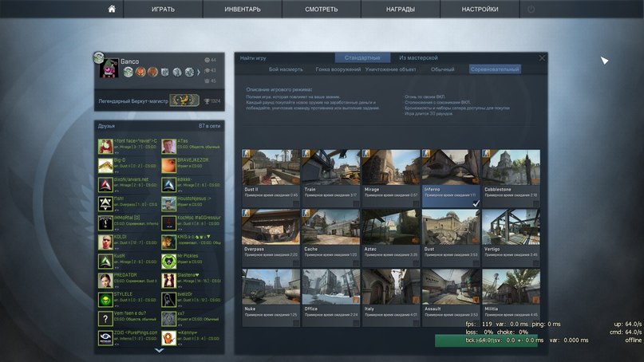Expand friends list with bottom chevron
Screen dimensions: 644x362
click(160, 350)
